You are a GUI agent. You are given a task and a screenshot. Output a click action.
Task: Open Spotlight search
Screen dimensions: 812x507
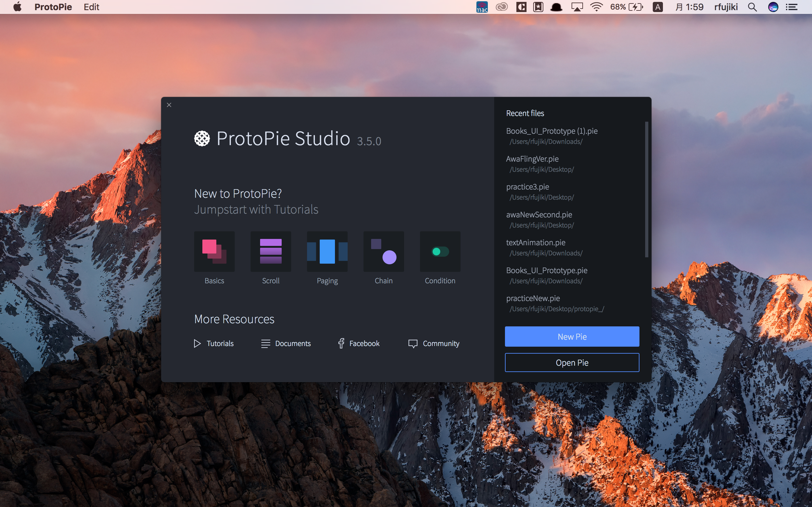[752, 7]
